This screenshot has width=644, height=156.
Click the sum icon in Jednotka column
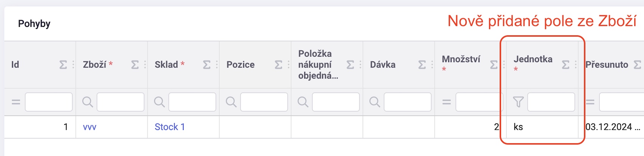[566, 65]
